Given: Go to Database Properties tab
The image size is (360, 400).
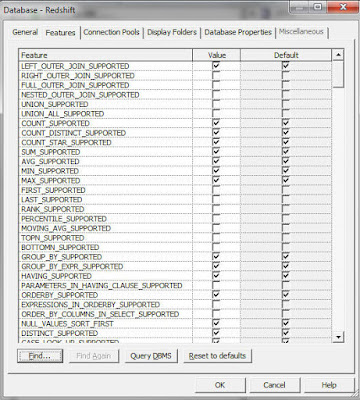Looking at the screenshot, I should point(238,32).
